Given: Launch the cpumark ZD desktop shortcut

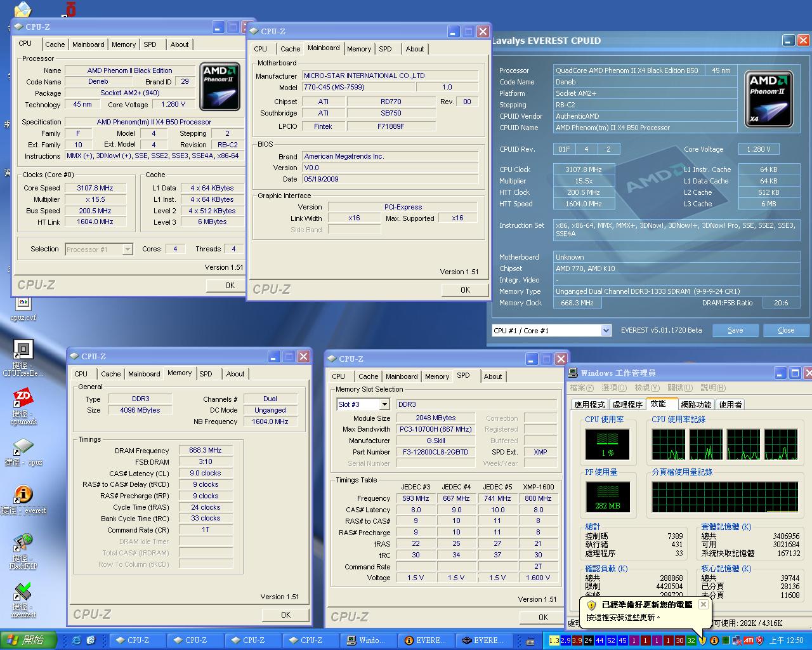Looking at the screenshot, I should coord(23,399).
